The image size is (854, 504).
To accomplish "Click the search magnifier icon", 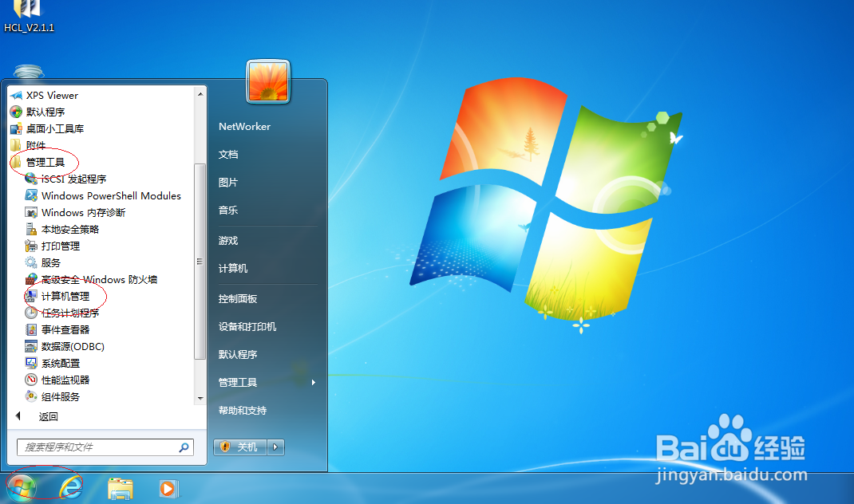I will pos(184,447).
